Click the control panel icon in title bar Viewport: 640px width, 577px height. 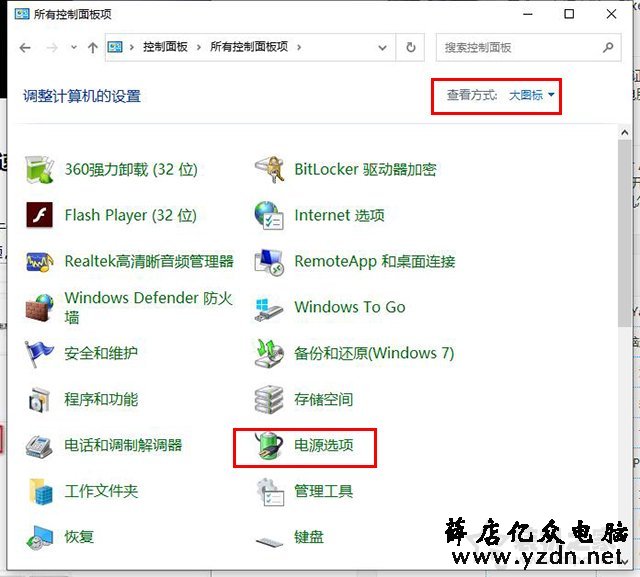[22, 14]
